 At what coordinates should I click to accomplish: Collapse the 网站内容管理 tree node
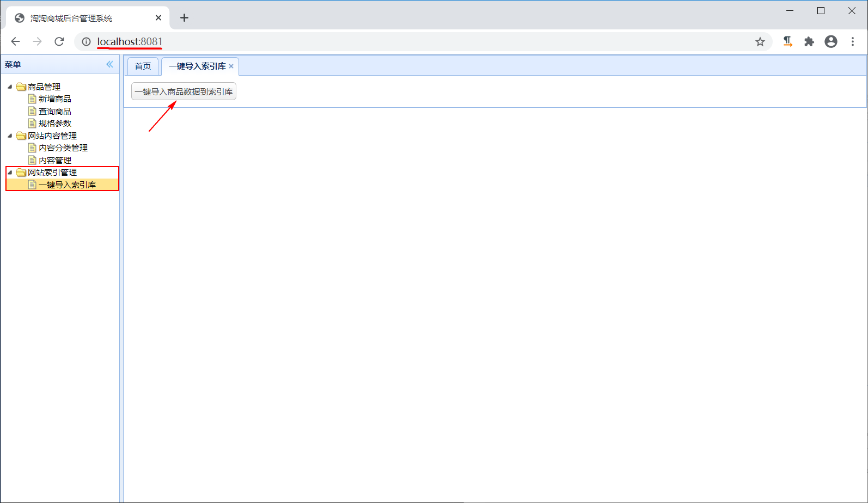tap(10, 136)
